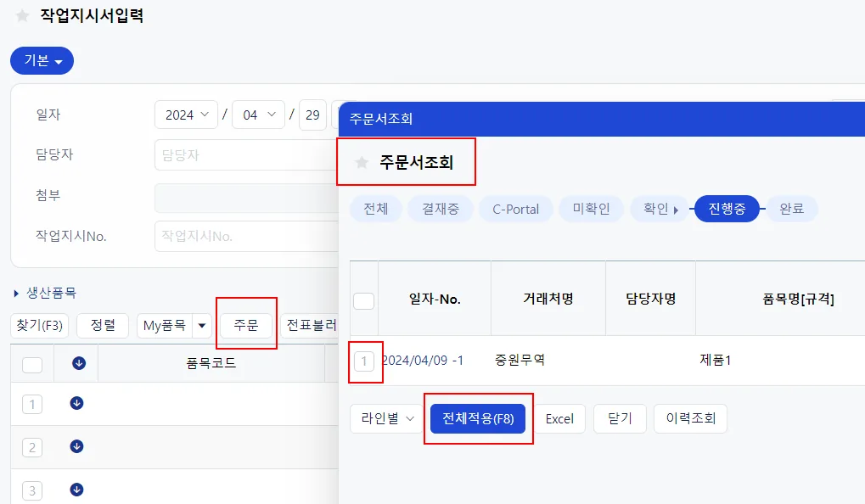This screenshot has width=865, height=504.
Task: Check row 1 of the 주문서조회 list
Action: pyautogui.click(x=364, y=361)
